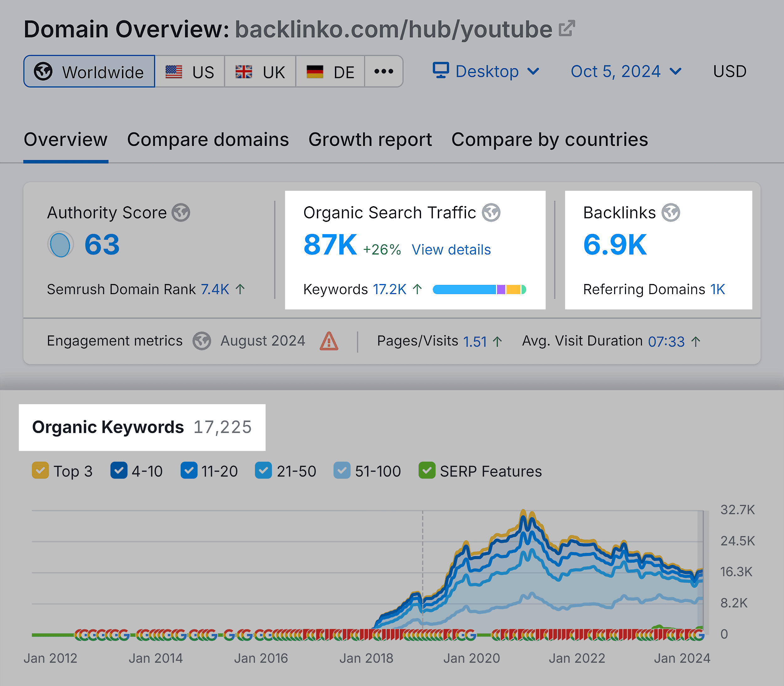Open Keywords 17.2K value
Screen dimensions: 784x686
(x=389, y=289)
